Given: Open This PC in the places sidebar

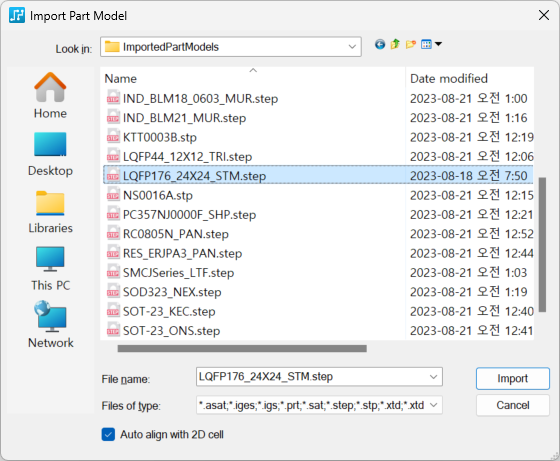Looking at the screenshot, I should (x=50, y=269).
